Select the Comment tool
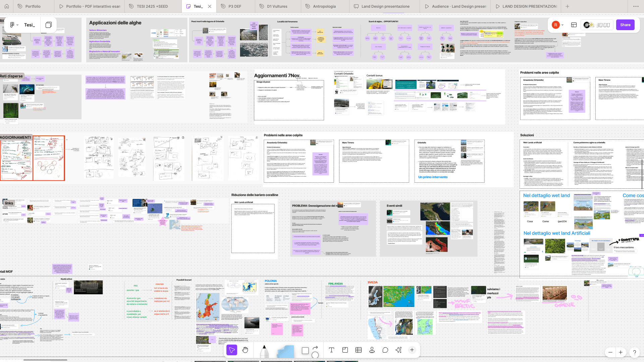This screenshot has height=362, width=644. tap(385, 350)
